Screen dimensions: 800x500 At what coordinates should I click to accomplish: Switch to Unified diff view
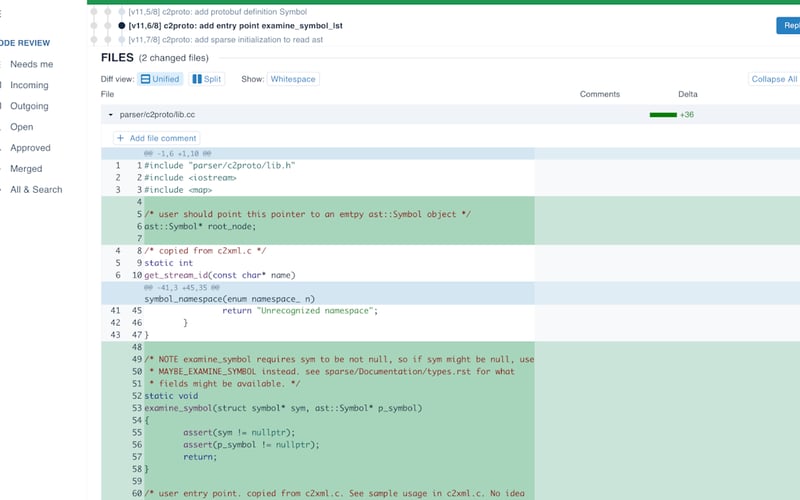coord(160,79)
